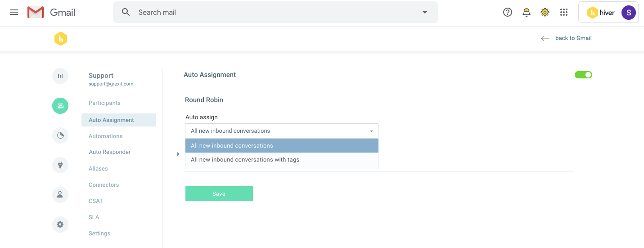This screenshot has height=248, width=644.
Task: Click the Help question mark icon
Action: tap(508, 12)
